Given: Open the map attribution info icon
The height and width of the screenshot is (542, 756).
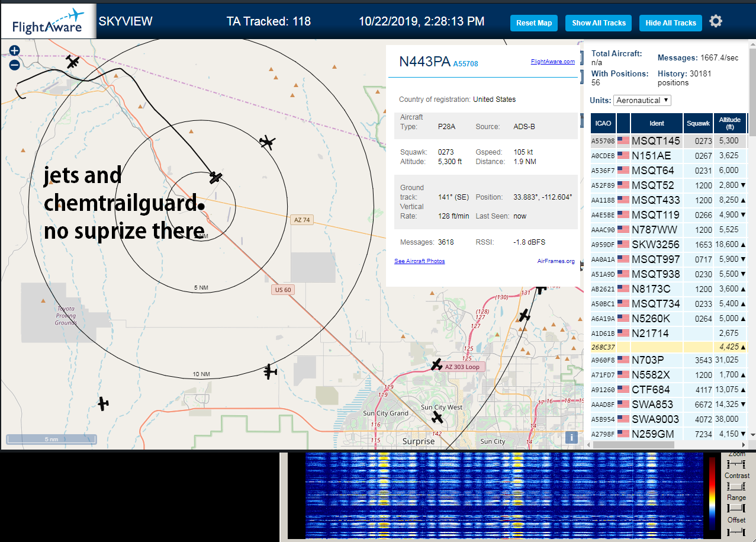Looking at the screenshot, I should tap(571, 437).
